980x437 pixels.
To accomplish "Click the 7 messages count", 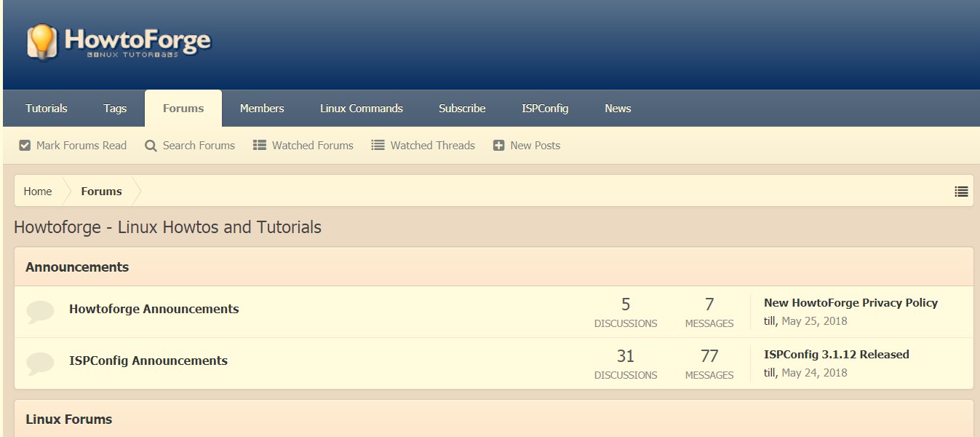I will (709, 304).
